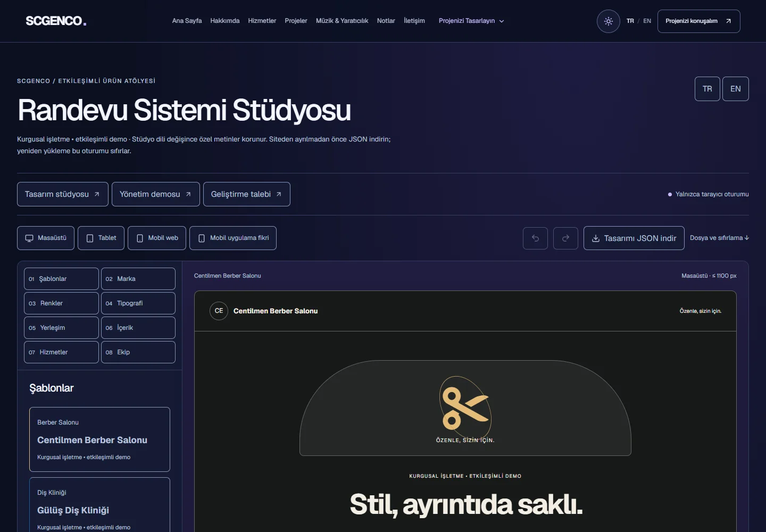Click the 'Stil, ayrıntıda saklı.' preview headline

pyautogui.click(x=466, y=504)
